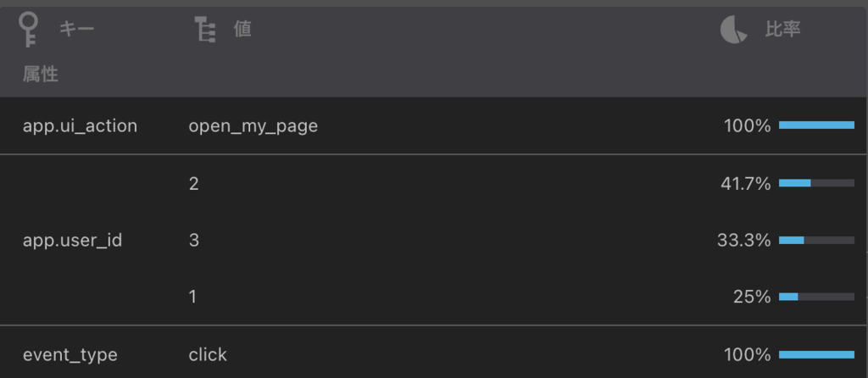Click the open_my_page value
The height and width of the screenshot is (378, 868).
pyautogui.click(x=253, y=126)
